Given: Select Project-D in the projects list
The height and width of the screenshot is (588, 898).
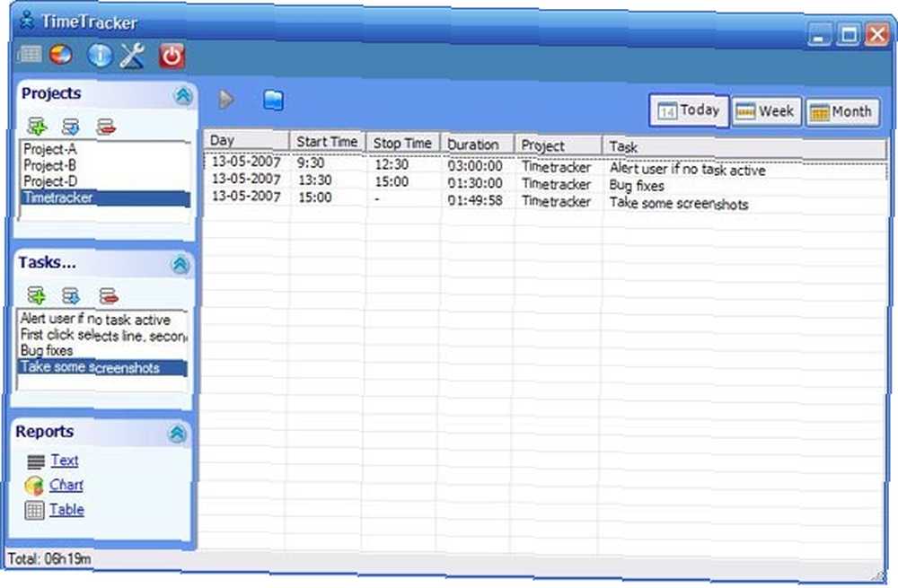Looking at the screenshot, I should [105, 181].
